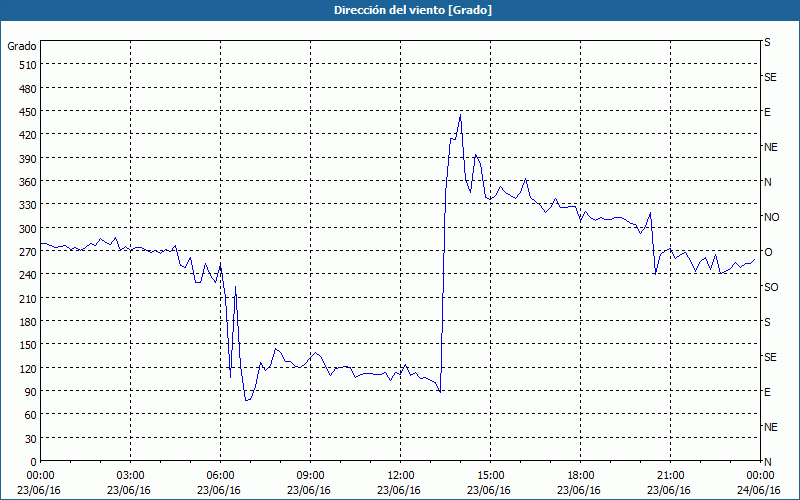Click the 270 axis value

(x=28, y=252)
